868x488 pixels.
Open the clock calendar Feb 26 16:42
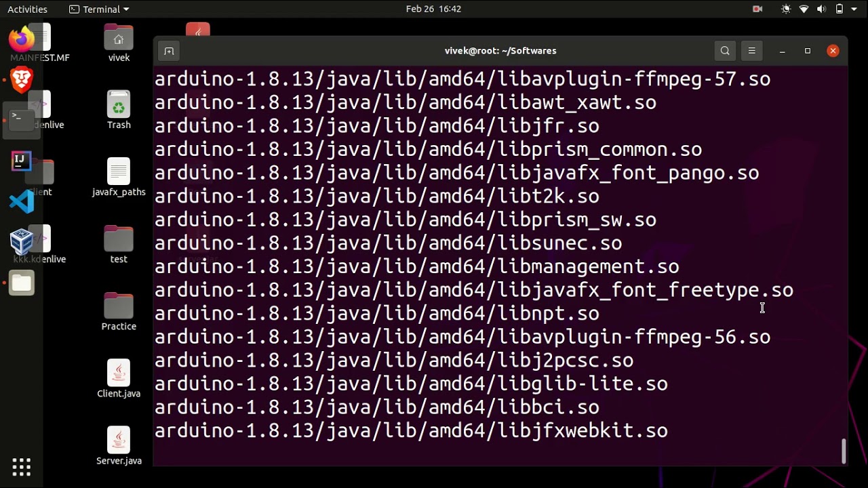[433, 9]
